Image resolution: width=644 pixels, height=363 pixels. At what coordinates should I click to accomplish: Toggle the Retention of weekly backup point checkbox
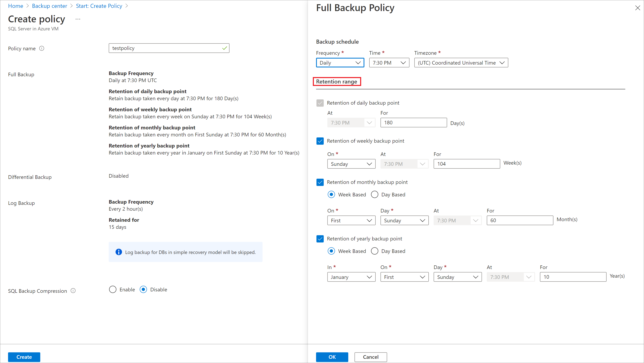tap(320, 141)
